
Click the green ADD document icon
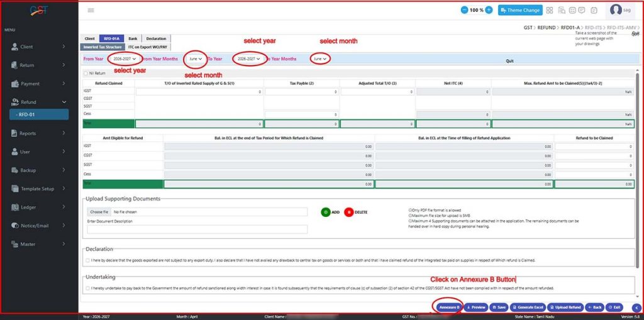(326, 212)
